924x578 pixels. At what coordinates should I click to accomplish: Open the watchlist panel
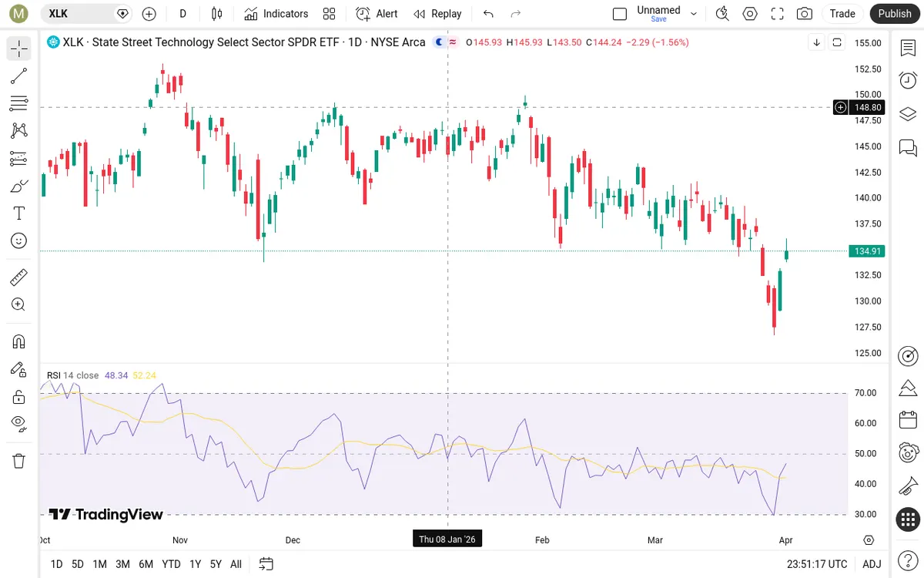(x=908, y=49)
